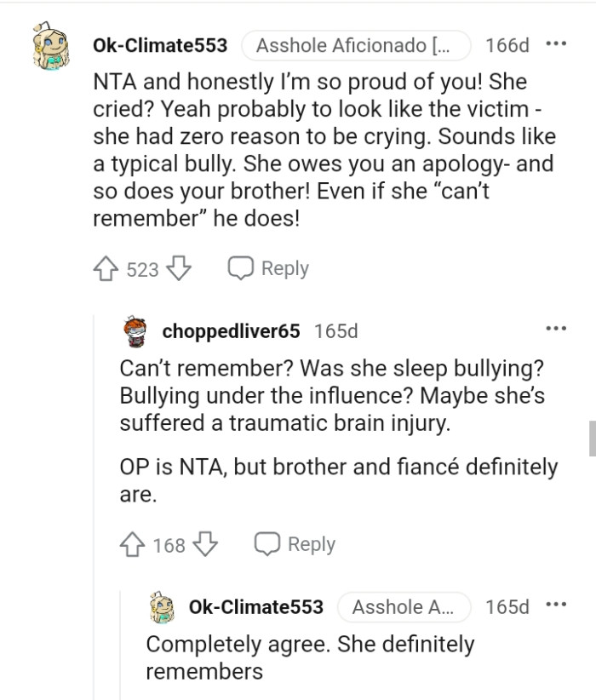Click the Reply bubble icon under choppedliver65's comment
The width and height of the screenshot is (596, 700).
266,544
